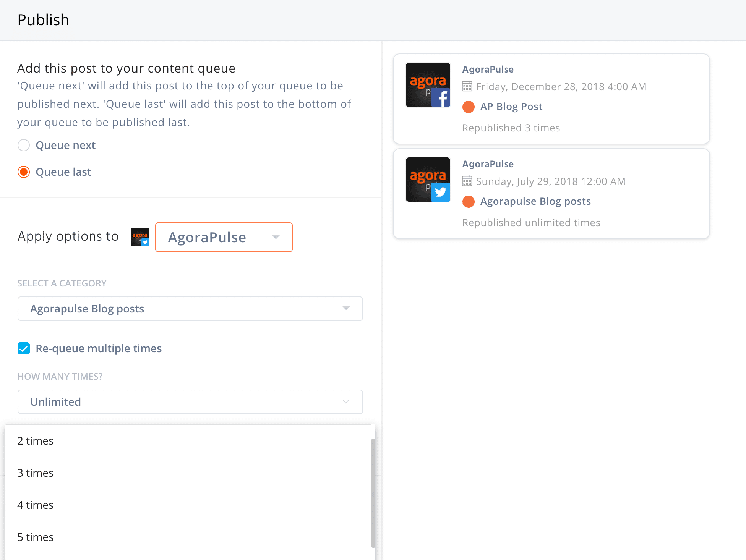Viewport: 746px width, 560px height.
Task: Select the Queue last radio button
Action: click(x=24, y=172)
